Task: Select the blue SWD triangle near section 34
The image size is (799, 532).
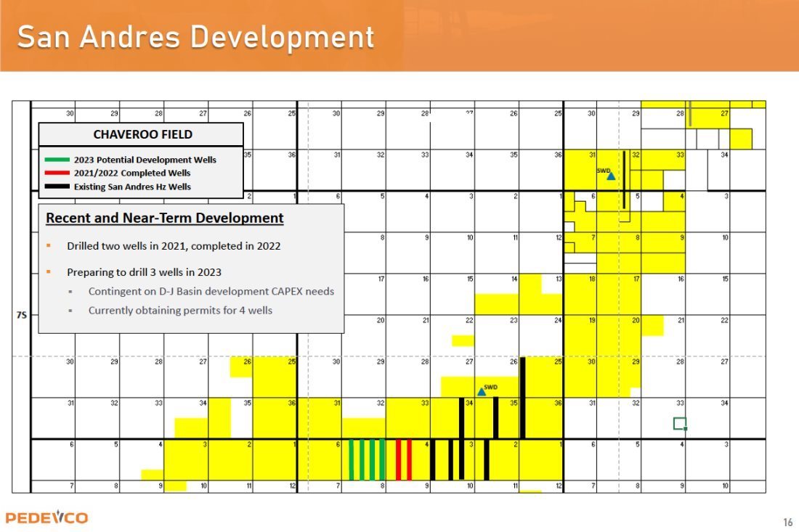Action: pos(481,392)
